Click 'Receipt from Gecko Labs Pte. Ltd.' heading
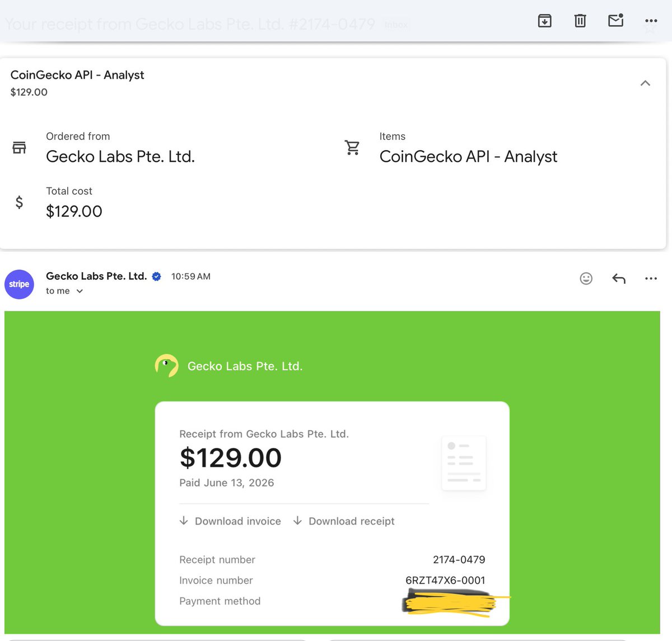 click(264, 434)
